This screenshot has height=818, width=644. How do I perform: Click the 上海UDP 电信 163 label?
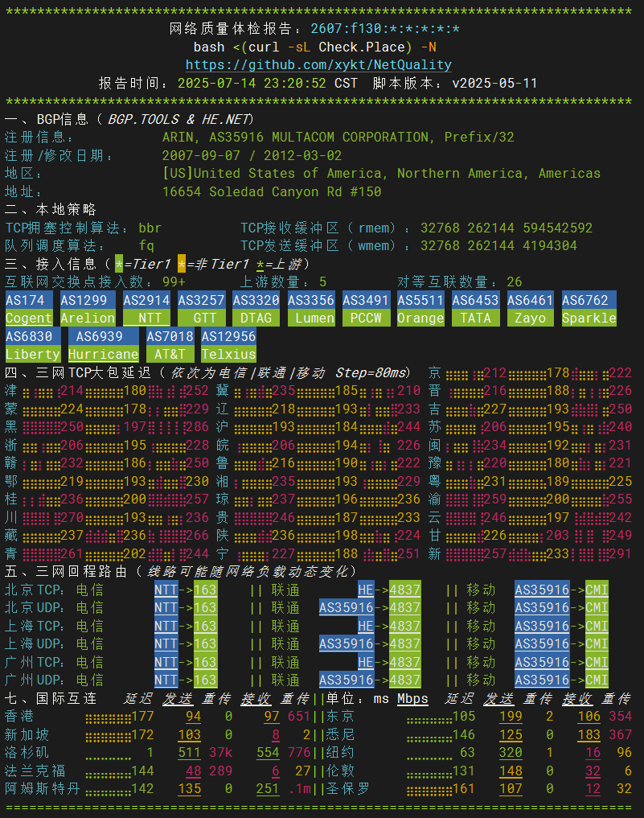tap(205, 643)
